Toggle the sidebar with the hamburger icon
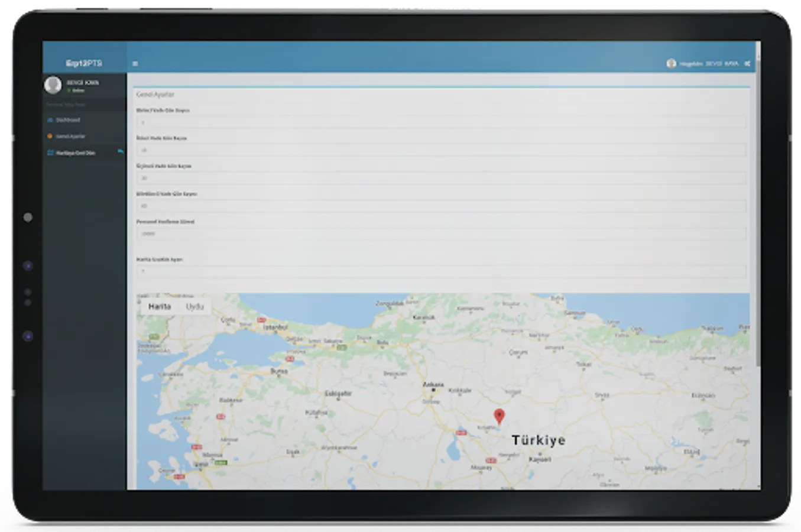 135,63
